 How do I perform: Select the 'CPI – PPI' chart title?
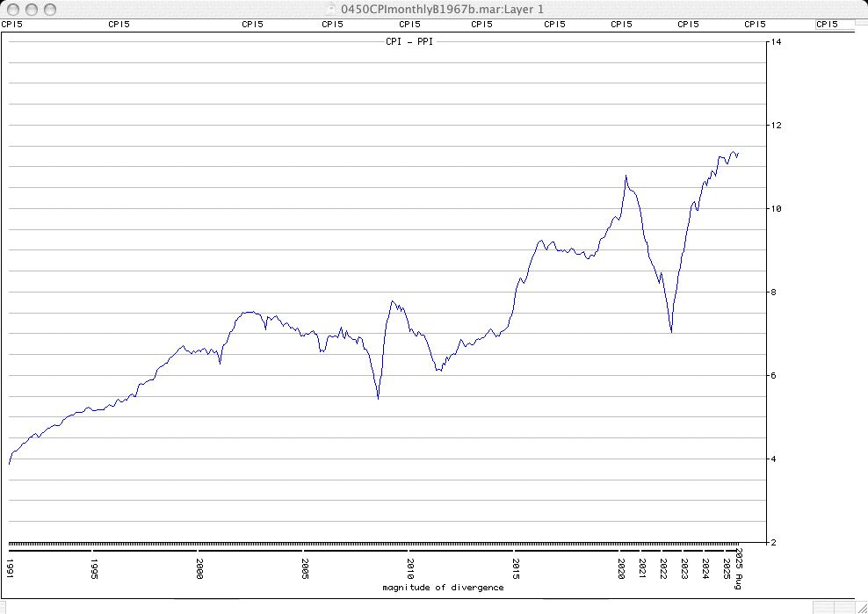409,41
